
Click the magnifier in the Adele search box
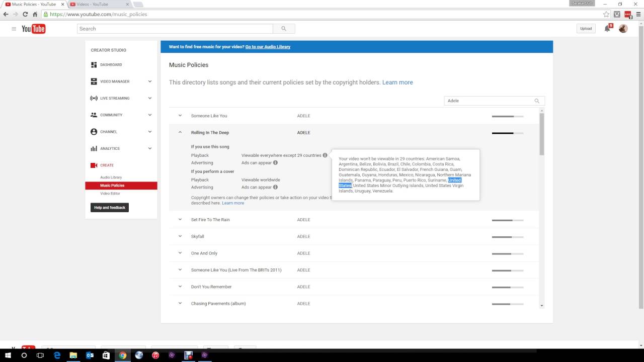537,101
